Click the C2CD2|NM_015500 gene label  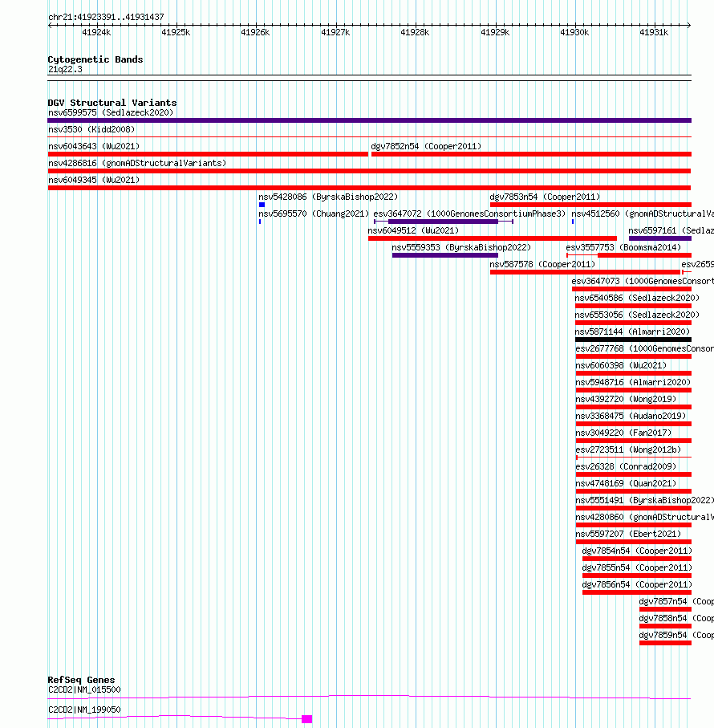point(84,690)
